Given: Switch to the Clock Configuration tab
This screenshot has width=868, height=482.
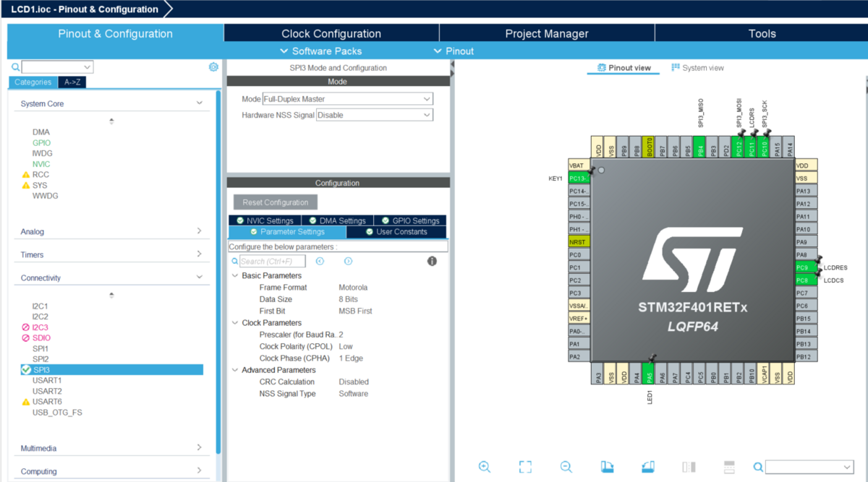Looking at the screenshot, I should pos(331,33).
